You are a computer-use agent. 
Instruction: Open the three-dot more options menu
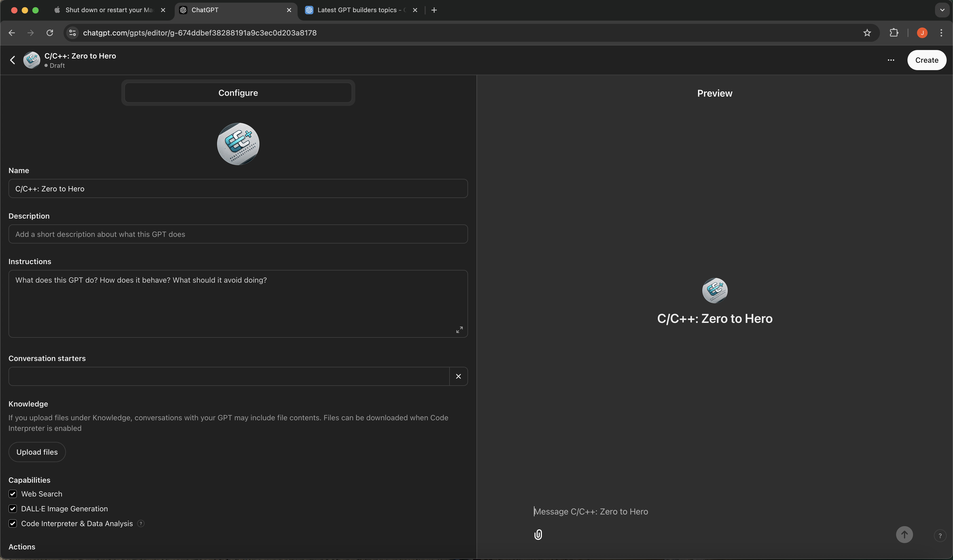[x=891, y=60]
